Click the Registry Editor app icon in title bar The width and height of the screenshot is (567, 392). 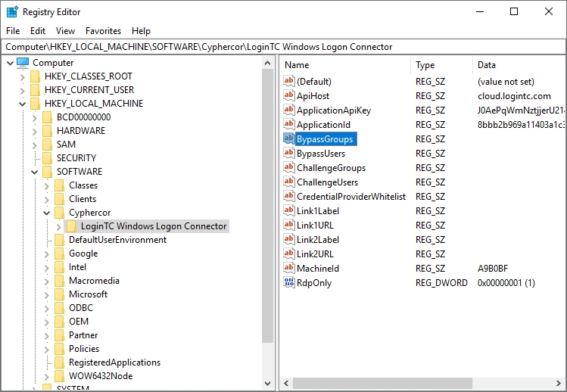click(12, 12)
